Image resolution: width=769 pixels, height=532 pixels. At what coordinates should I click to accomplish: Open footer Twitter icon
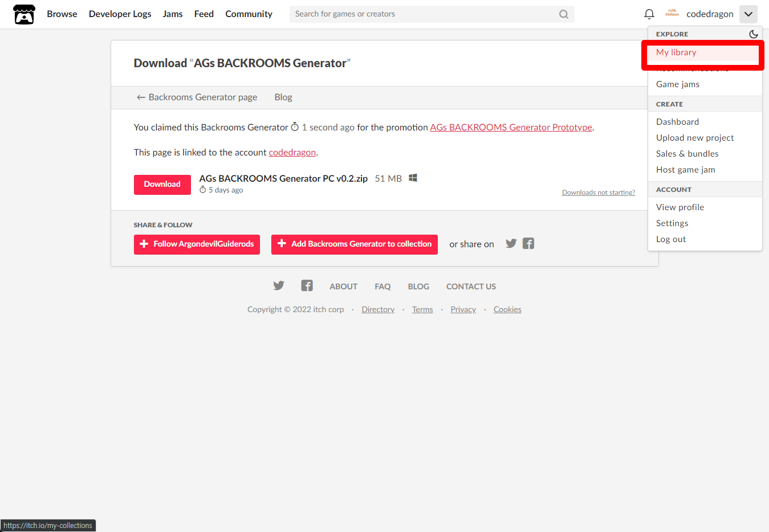pyautogui.click(x=278, y=286)
